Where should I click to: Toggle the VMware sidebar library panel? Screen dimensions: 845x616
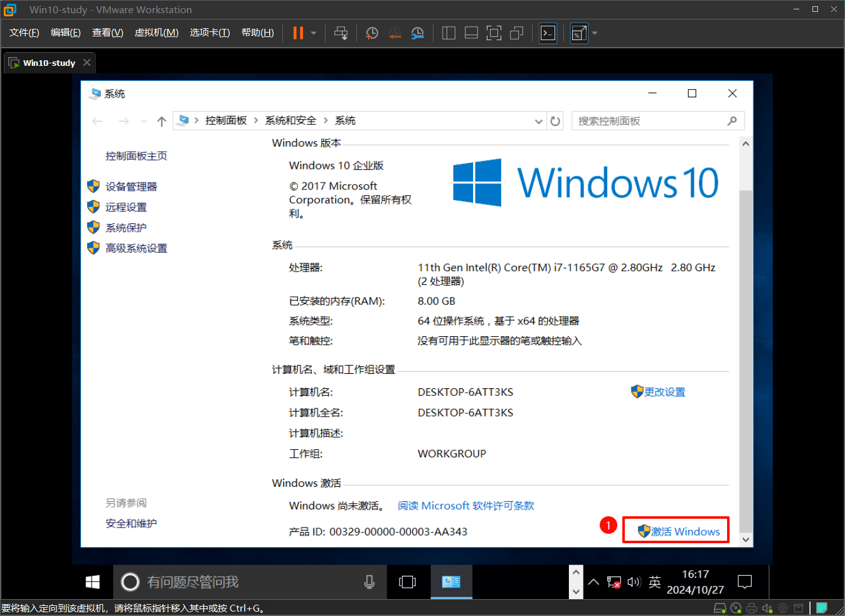[x=449, y=33]
